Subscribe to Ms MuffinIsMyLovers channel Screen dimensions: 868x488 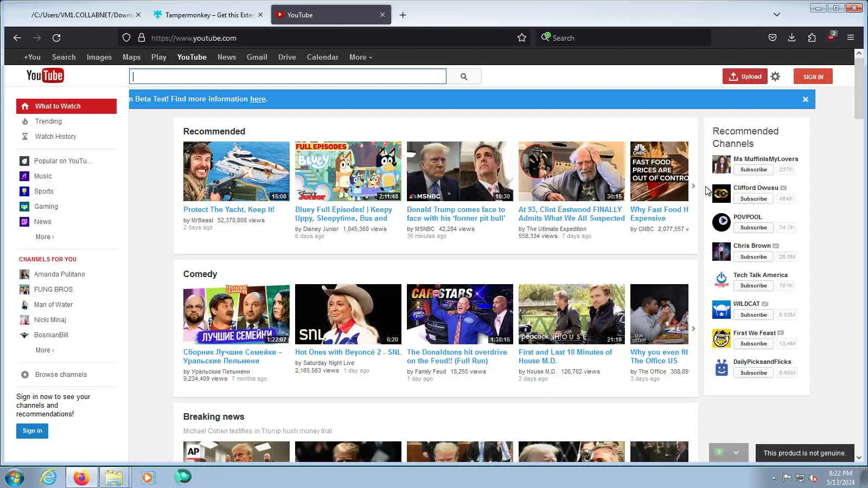(754, 170)
